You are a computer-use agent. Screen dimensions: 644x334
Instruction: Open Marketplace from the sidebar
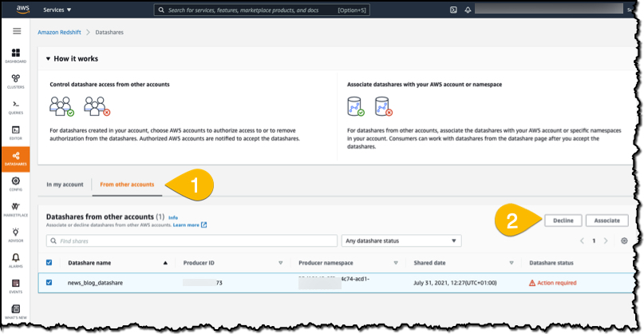coord(16,209)
